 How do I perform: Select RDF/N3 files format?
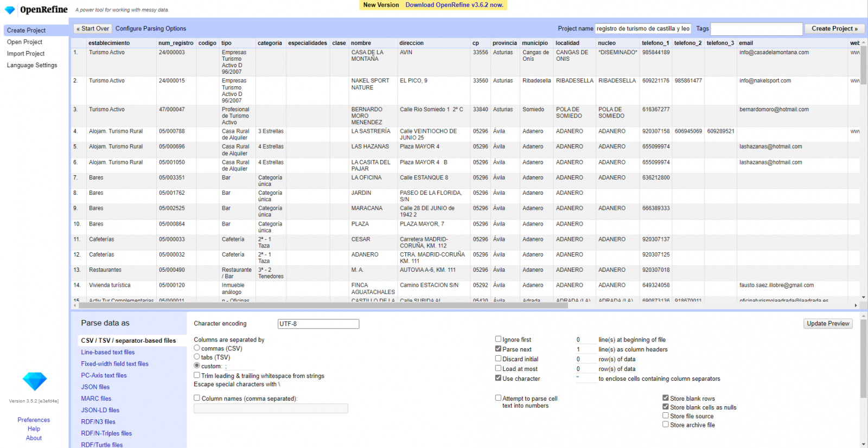coord(98,422)
